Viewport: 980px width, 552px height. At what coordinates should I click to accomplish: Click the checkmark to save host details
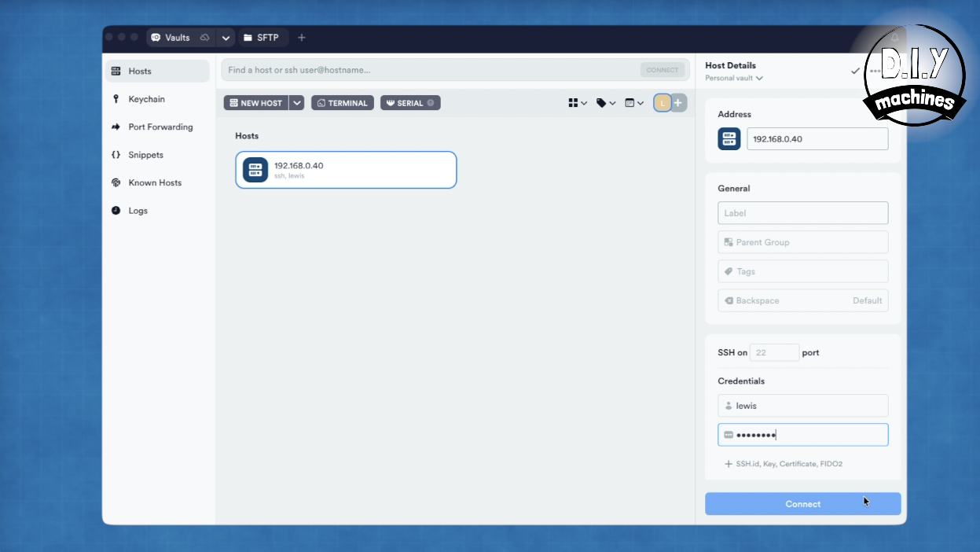[855, 71]
